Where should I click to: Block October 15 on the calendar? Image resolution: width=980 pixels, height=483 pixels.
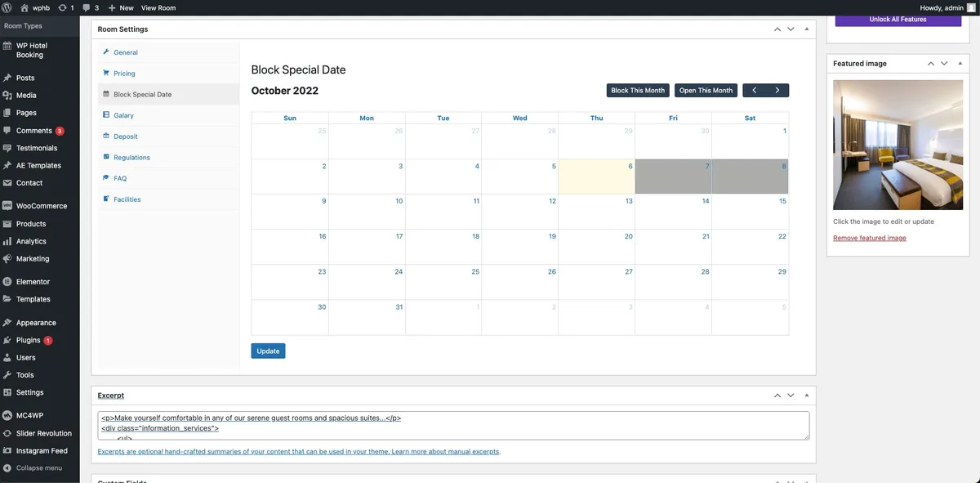point(749,211)
